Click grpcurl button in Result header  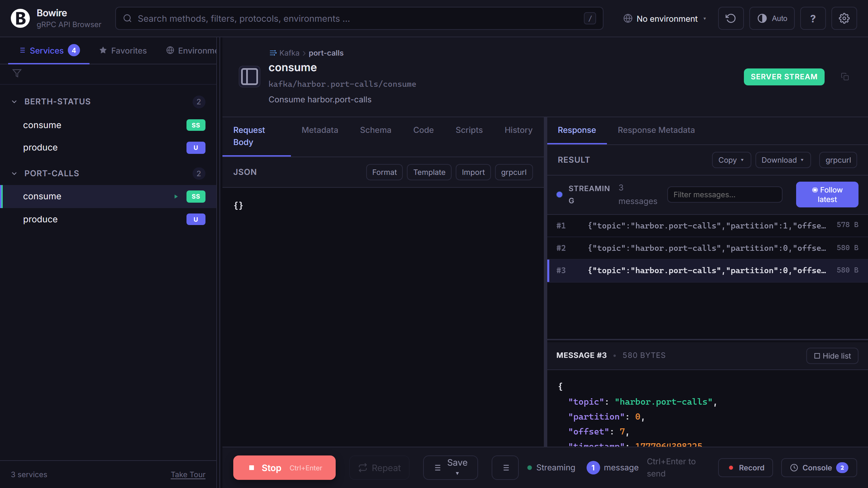tap(838, 160)
